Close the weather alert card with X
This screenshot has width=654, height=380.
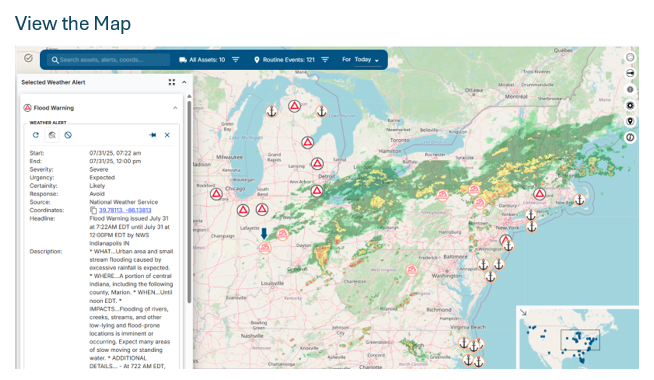coord(167,135)
